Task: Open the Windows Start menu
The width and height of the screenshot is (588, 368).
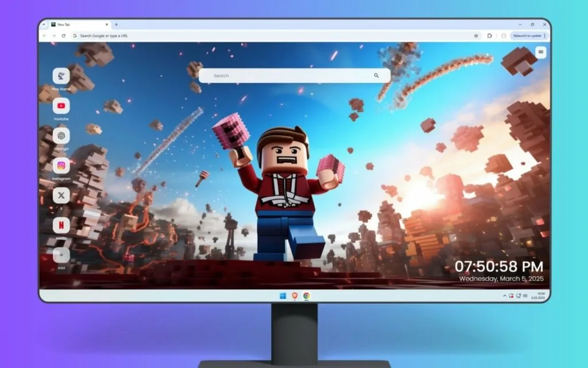Action: click(283, 296)
